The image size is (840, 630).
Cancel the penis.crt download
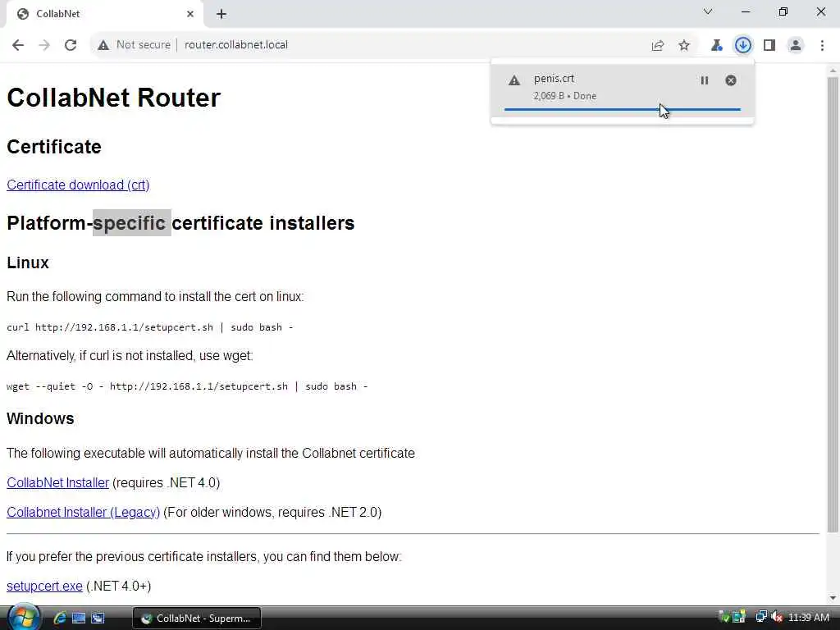[731, 80]
